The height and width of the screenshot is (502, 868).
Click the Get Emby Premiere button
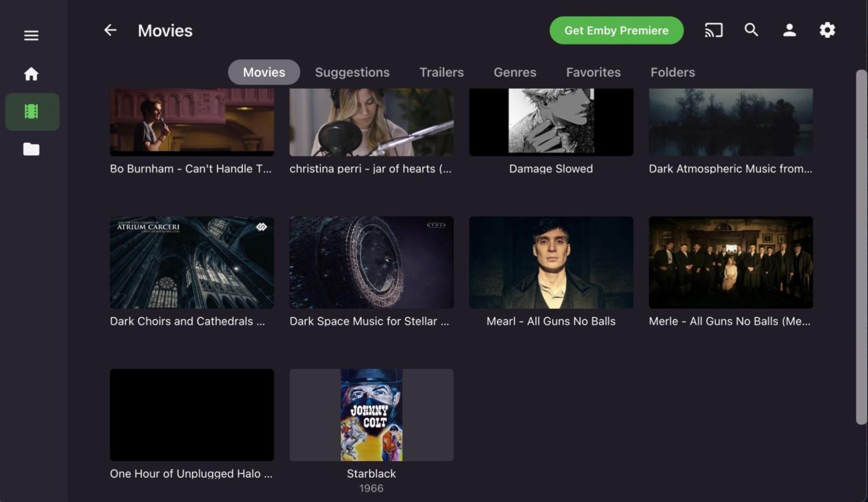click(x=616, y=30)
